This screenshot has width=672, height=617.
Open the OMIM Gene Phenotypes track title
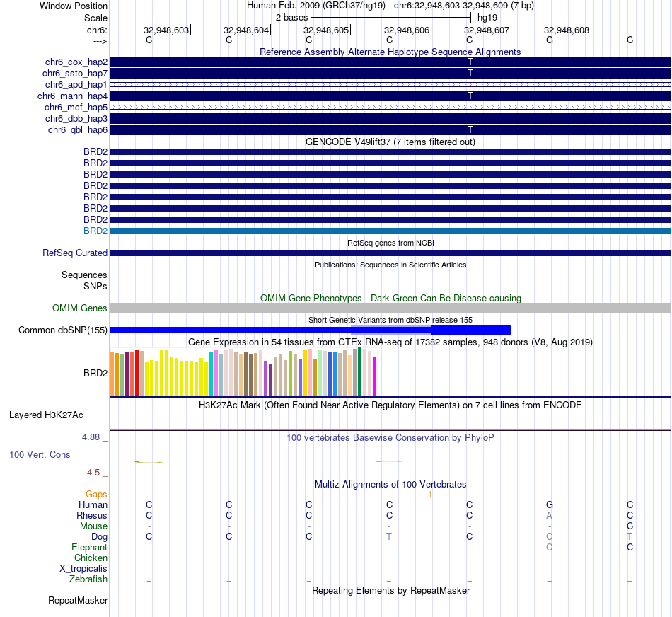tap(390, 298)
